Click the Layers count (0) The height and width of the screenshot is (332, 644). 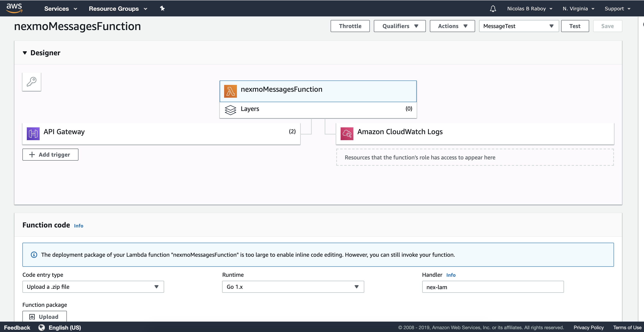coord(408,109)
